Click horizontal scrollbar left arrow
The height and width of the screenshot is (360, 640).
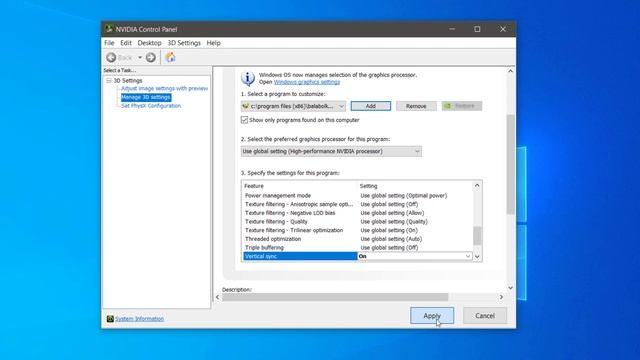tap(218, 297)
